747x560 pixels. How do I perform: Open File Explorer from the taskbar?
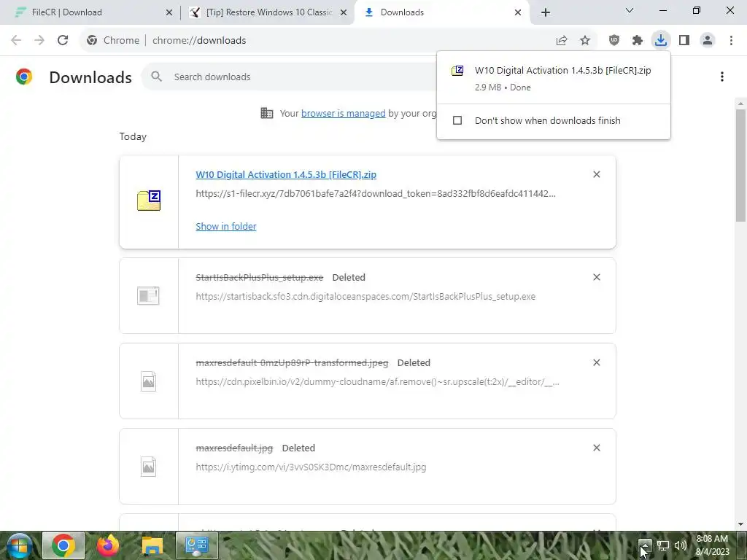(x=152, y=545)
